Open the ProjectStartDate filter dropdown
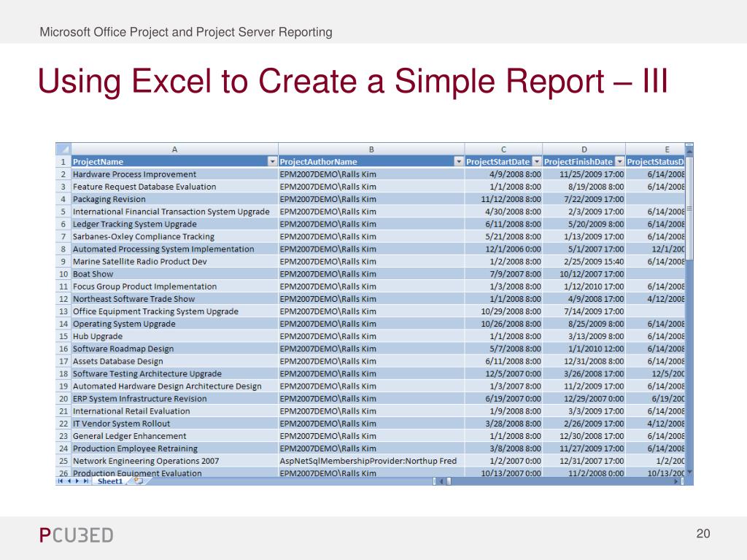This screenshot has width=747, height=560. (537, 162)
